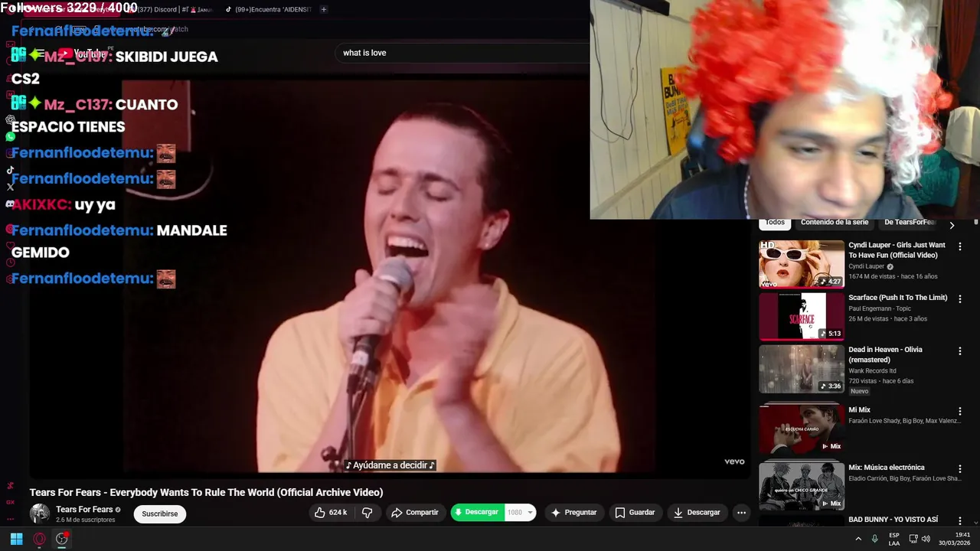Share the video via Compartir
The height and width of the screenshot is (551, 980).
pos(415,513)
